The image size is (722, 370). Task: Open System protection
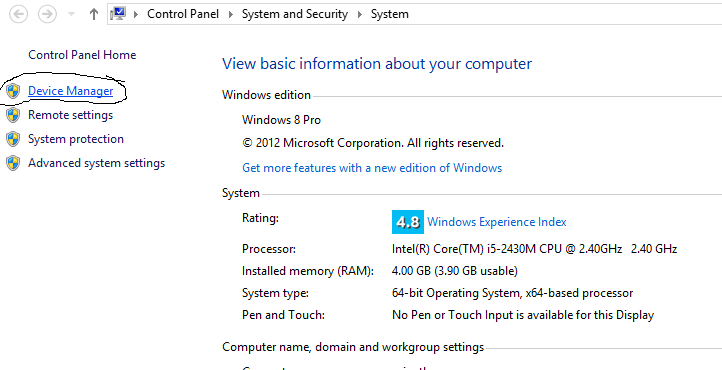point(76,139)
